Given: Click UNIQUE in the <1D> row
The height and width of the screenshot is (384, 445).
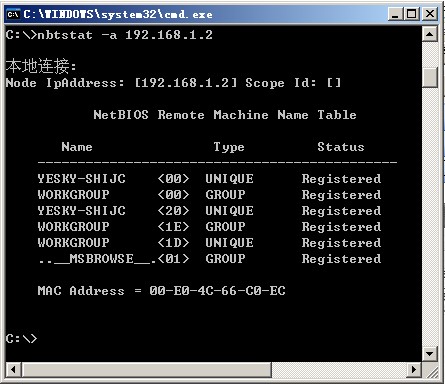Looking at the screenshot, I should [229, 243].
